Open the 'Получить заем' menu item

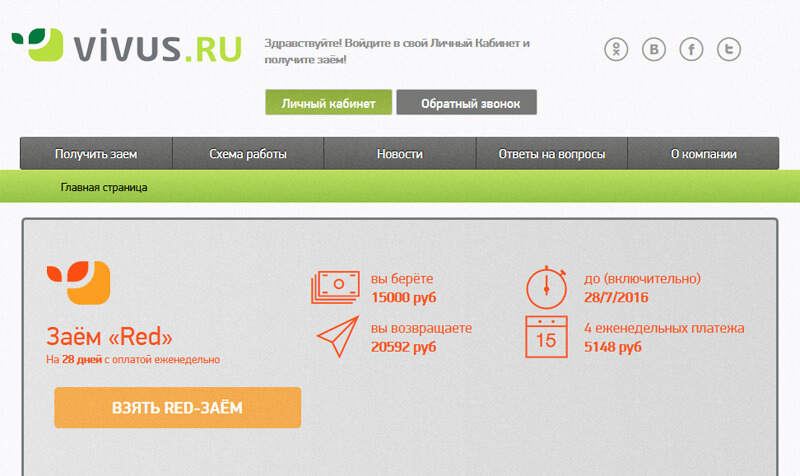click(96, 154)
